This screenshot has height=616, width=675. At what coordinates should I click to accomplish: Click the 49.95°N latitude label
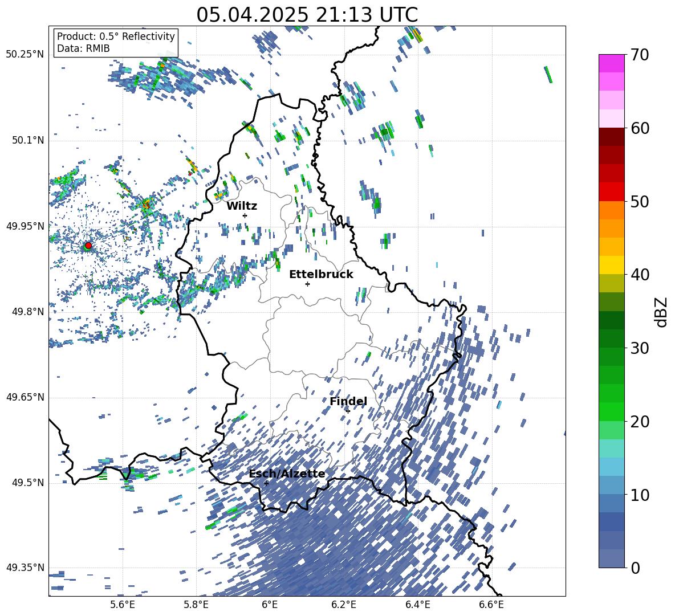tap(25, 226)
